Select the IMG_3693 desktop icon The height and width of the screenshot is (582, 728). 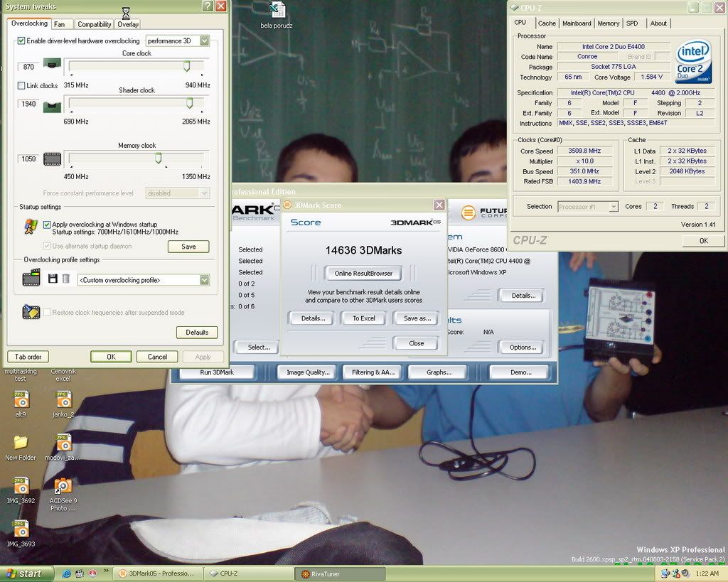[x=21, y=534]
